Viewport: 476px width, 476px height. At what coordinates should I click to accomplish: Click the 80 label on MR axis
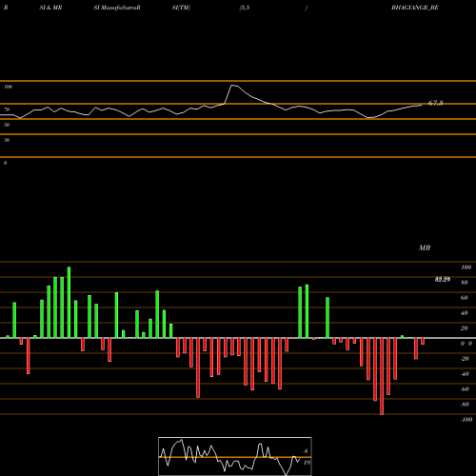465,283
